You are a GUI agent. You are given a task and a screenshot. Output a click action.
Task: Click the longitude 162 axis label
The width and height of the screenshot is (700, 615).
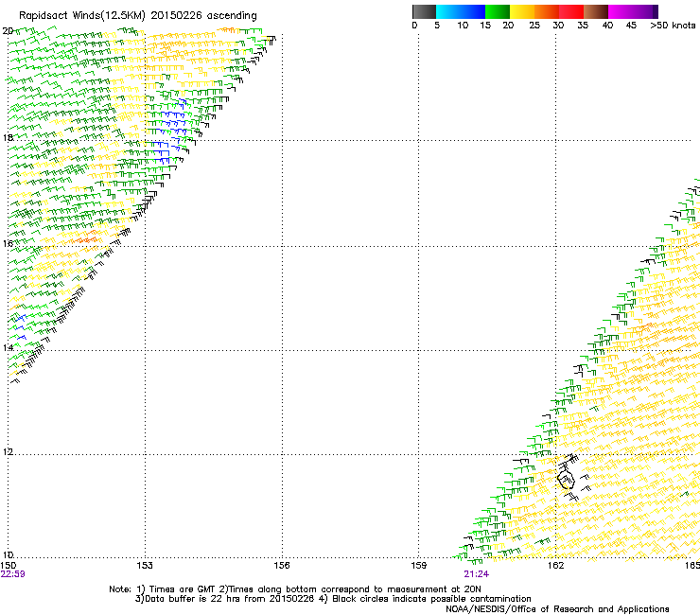[556, 566]
